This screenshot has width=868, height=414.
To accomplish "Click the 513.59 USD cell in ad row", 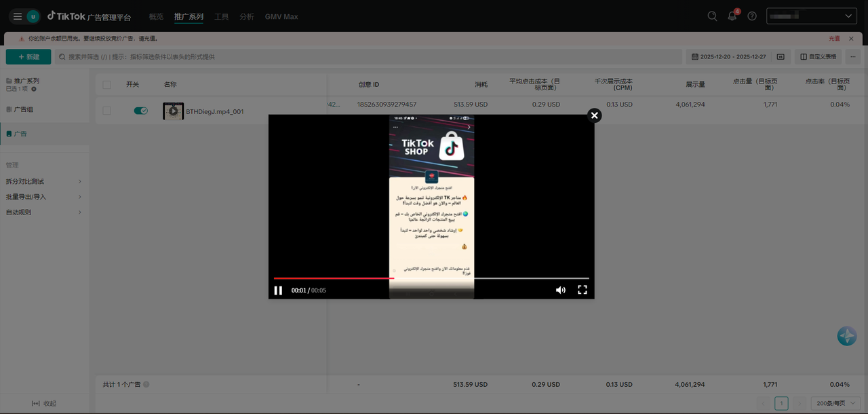I will [x=471, y=105].
